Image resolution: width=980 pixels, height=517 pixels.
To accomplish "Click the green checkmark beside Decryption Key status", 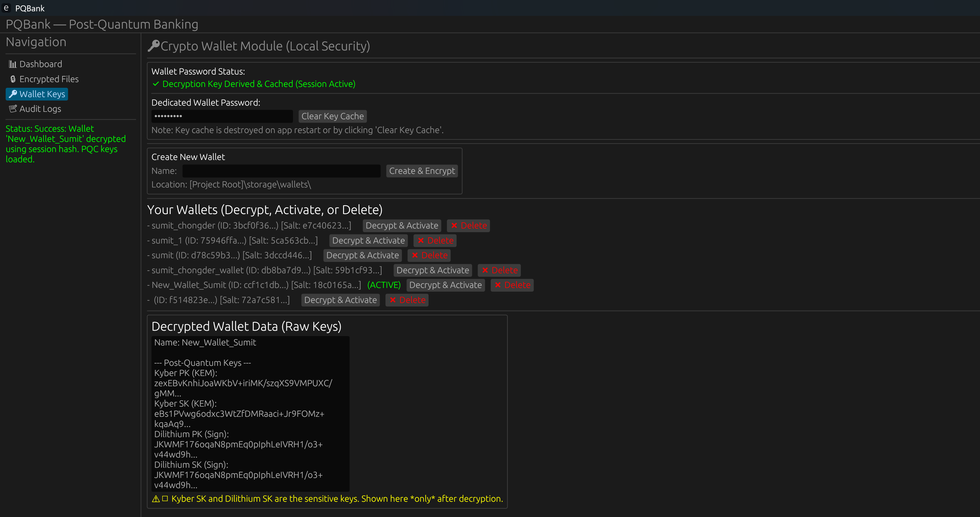I will (x=156, y=84).
